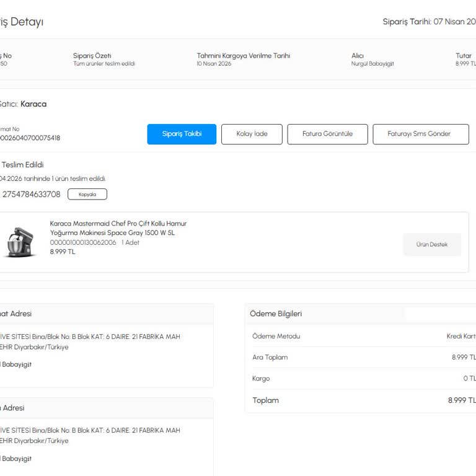Click the blue Sipariş Takibi button
476x476 pixels.
point(182,134)
